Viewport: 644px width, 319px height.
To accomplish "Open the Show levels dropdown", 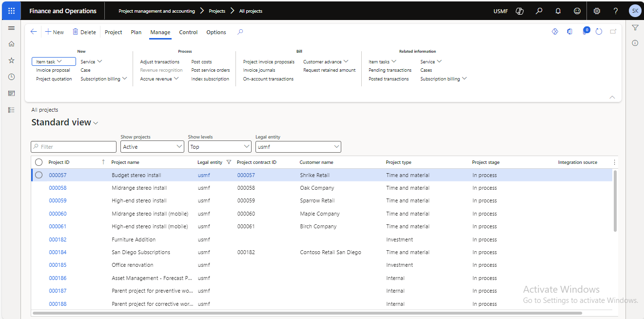I will (x=246, y=147).
